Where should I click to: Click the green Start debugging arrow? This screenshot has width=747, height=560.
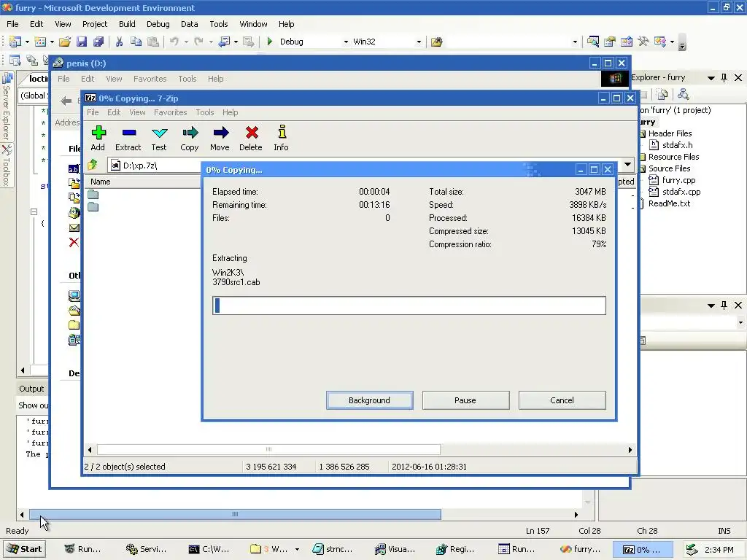[x=270, y=42]
